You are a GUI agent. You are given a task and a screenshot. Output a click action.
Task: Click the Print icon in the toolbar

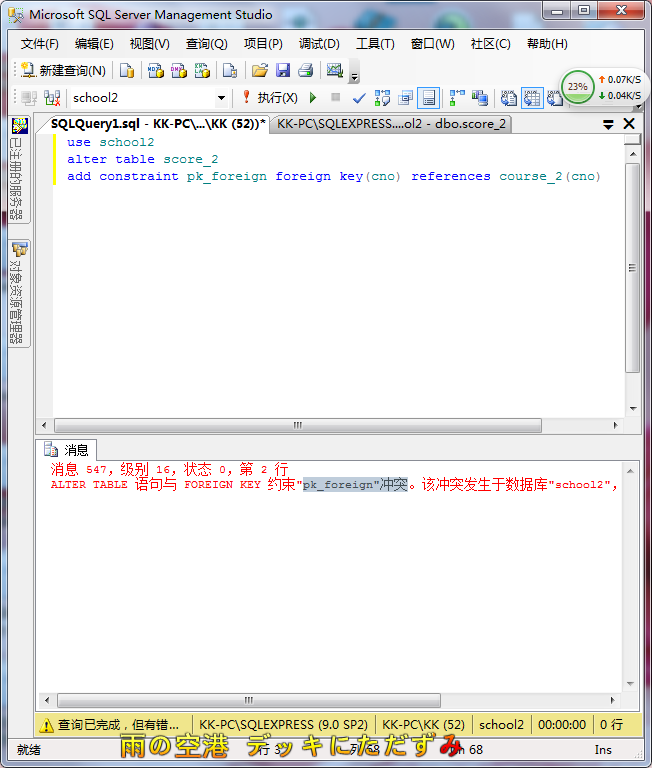306,71
